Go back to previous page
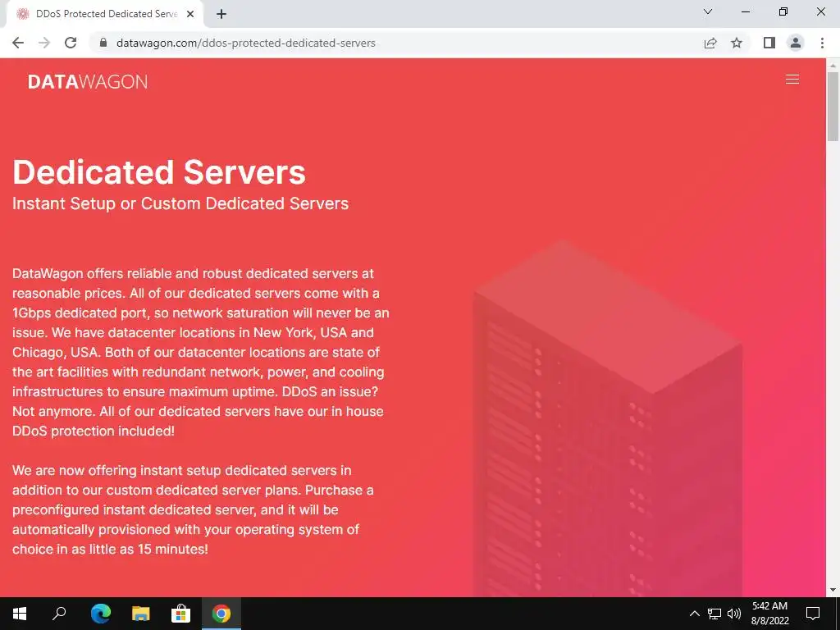This screenshot has height=630, width=840. [x=18, y=43]
